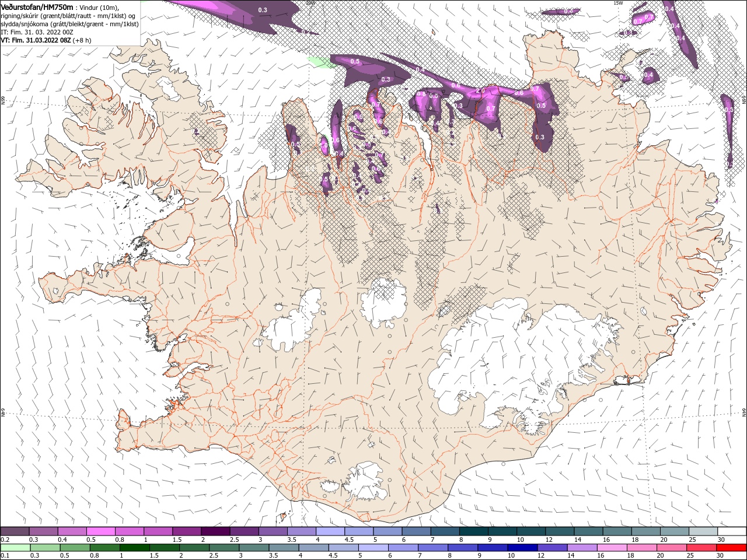Select the 'slydda/snjókoma' legend description line

tap(68, 24)
